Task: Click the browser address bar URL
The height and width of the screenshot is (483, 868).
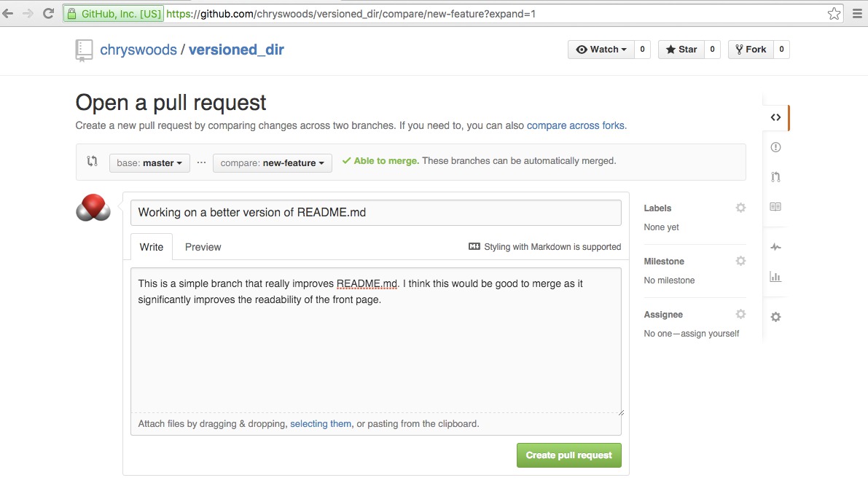Action: point(351,14)
